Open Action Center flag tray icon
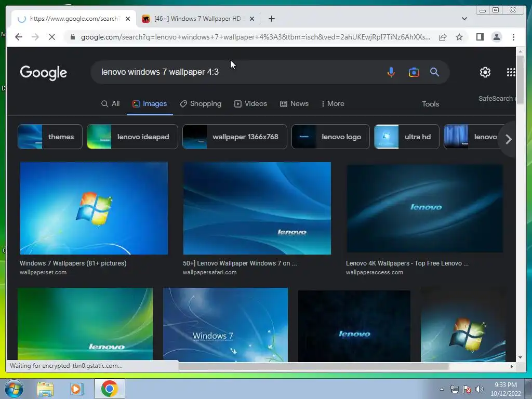532x399 pixels. [x=467, y=389]
